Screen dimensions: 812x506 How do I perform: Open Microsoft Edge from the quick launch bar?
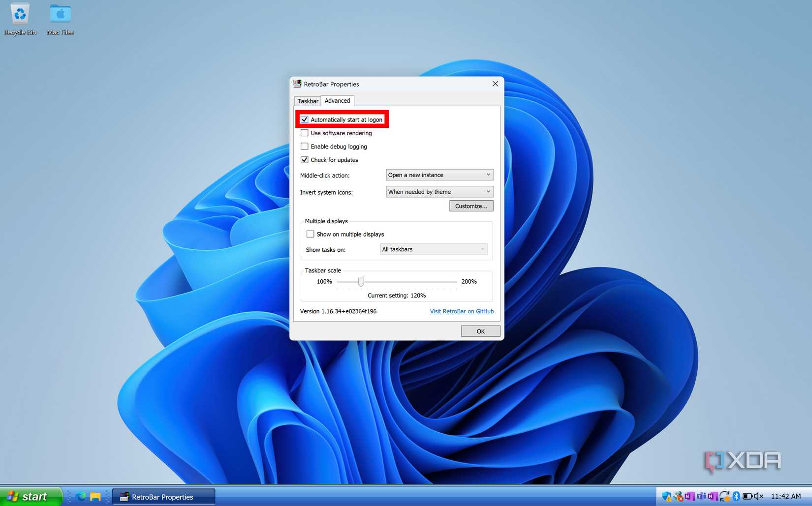81,497
